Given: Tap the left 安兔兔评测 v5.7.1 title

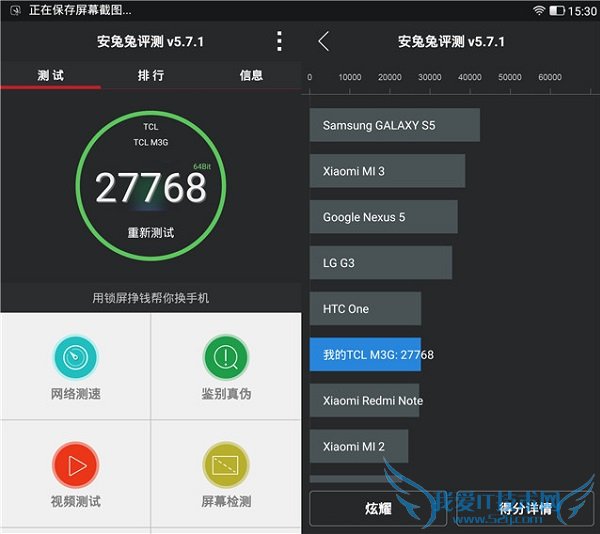Looking at the screenshot, I should 150,41.
